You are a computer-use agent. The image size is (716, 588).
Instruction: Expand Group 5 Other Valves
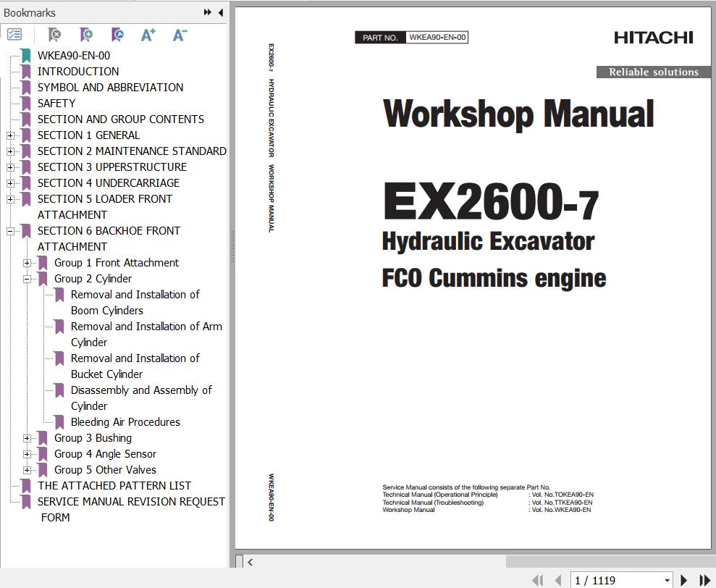(27, 470)
